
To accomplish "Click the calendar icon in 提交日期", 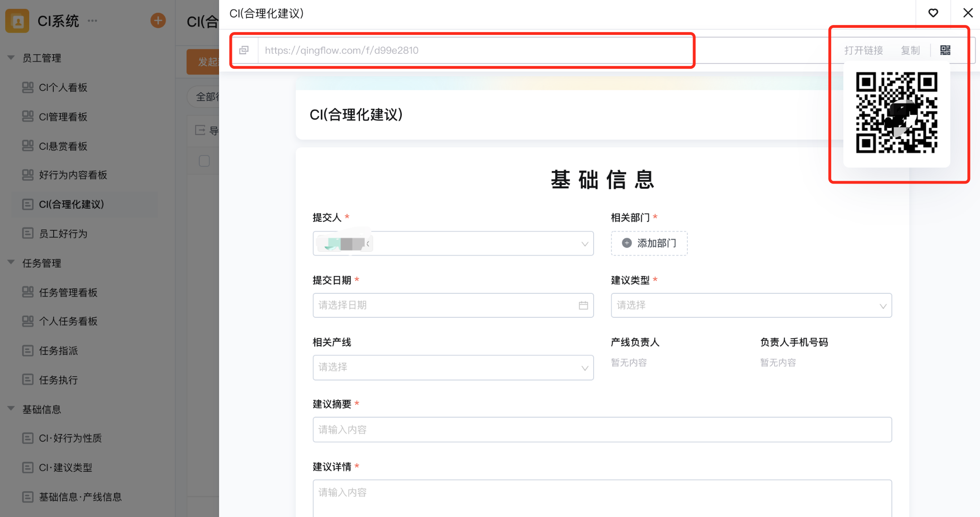I will (x=583, y=306).
